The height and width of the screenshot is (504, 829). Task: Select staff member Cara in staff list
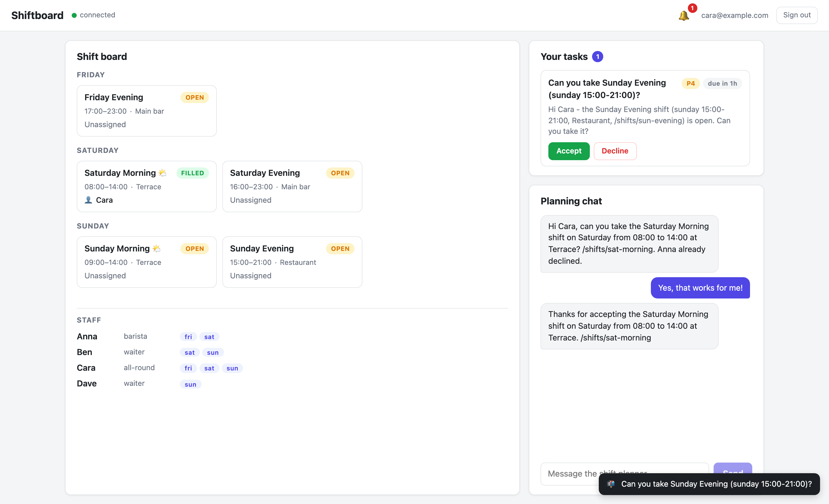[x=86, y=368]
